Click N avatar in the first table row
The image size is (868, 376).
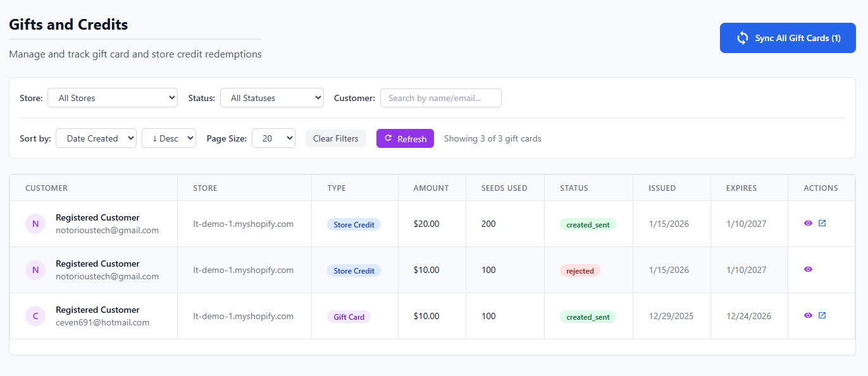pyautogui.click(x=35, y=224)
